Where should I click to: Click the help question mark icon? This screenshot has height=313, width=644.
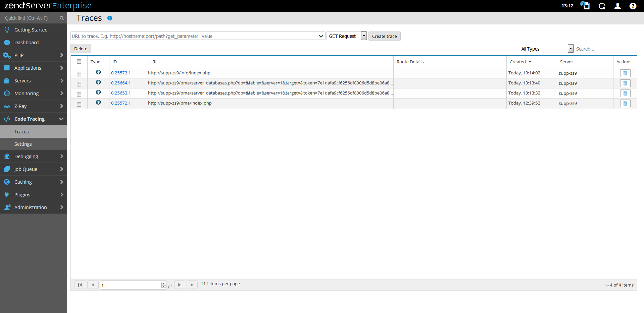pos(633,6)
